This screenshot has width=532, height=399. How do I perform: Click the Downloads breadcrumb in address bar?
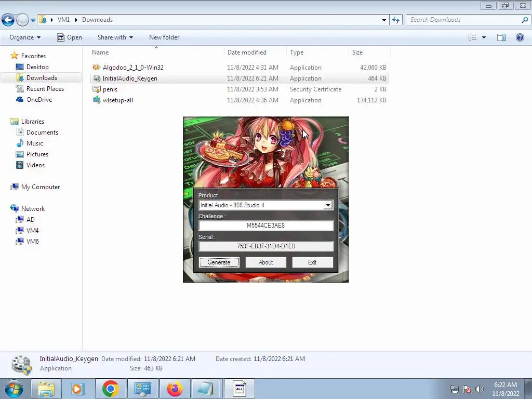point(97,20)
